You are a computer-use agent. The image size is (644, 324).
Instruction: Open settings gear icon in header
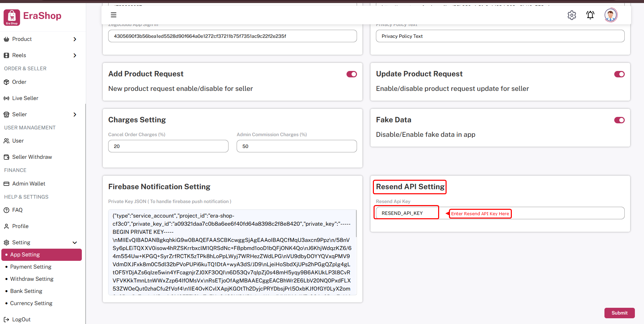(572, 15)
